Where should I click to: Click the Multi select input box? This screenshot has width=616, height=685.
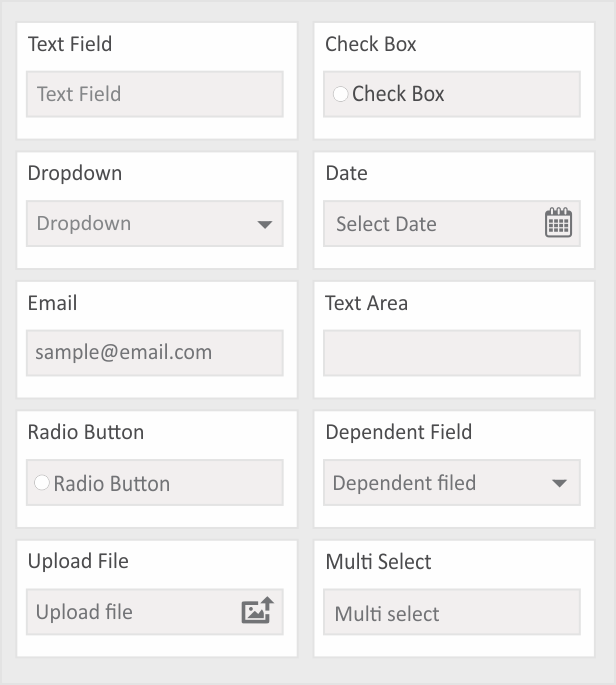point(452,613)
